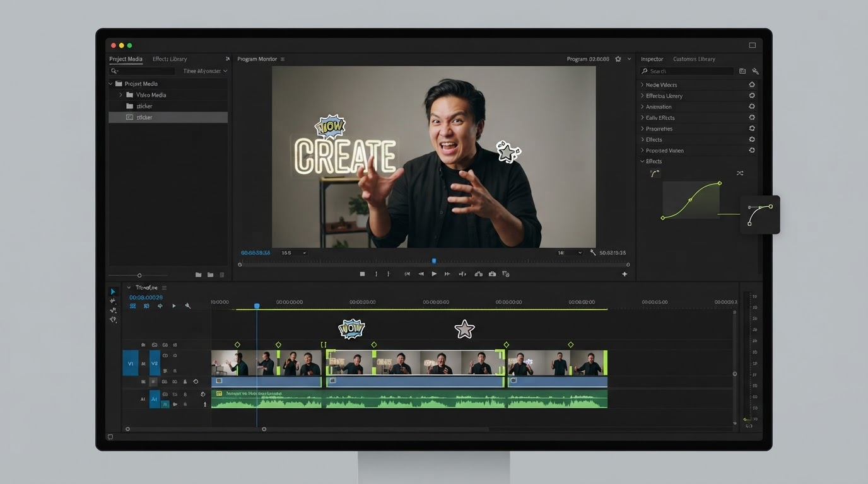Click the blue playhead on Program Monitor scrubber

coord(434,261)
